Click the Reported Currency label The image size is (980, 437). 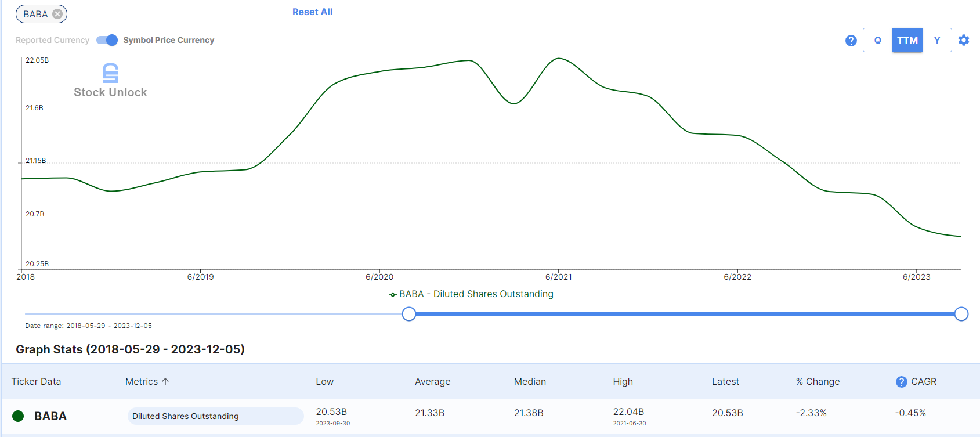tap(52, 40)
